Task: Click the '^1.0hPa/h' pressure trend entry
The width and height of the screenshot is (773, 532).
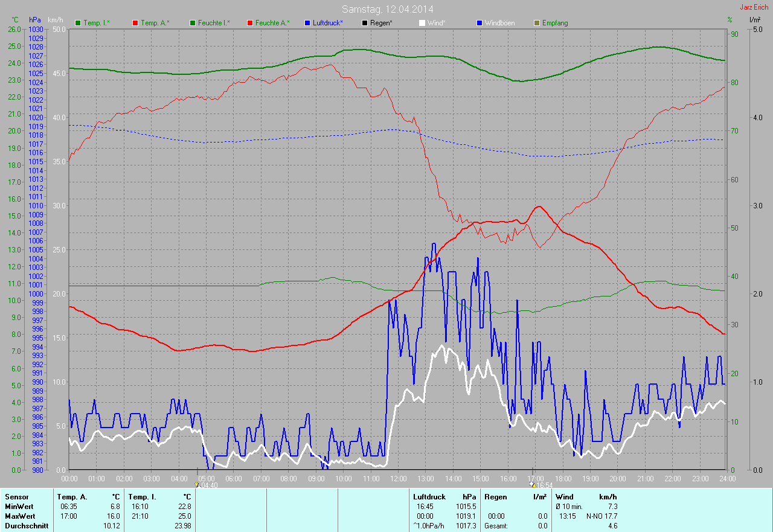Action: 430,526
